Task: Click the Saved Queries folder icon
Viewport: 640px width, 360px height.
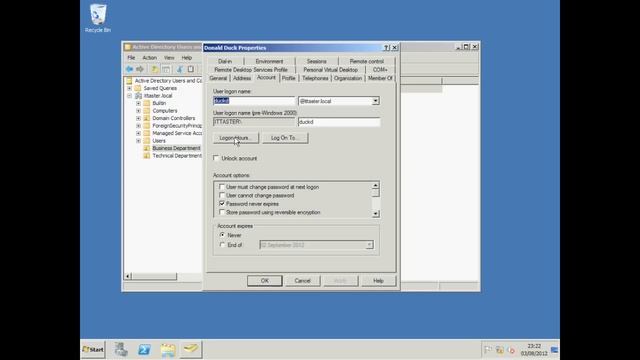Action: tap(138, 88)
